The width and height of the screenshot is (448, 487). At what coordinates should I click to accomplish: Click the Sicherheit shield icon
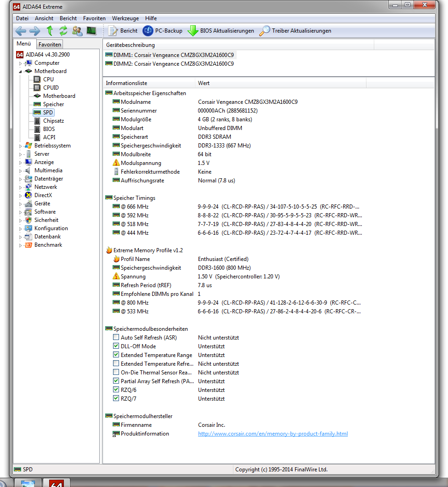pos(28,220)
